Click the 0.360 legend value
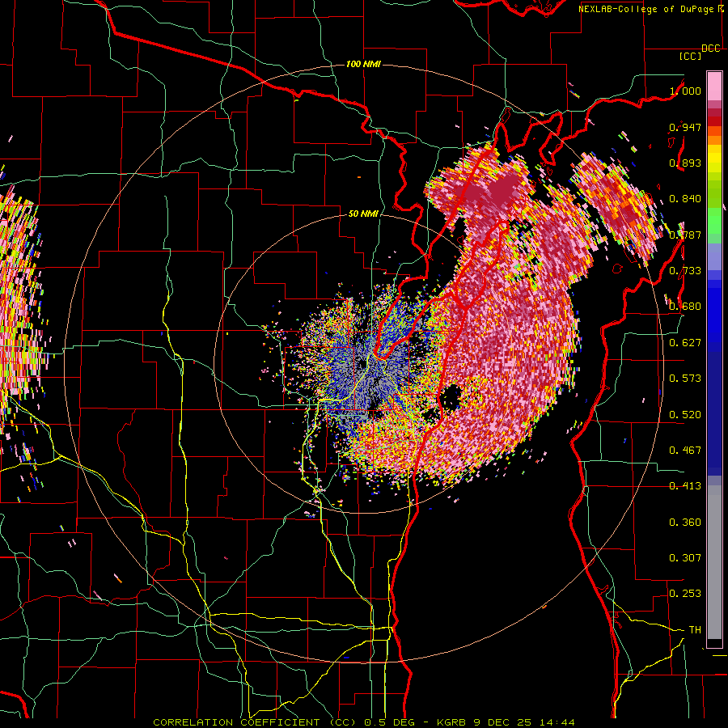The height and width of the screenshot is (728, 728). pos(685,523)
